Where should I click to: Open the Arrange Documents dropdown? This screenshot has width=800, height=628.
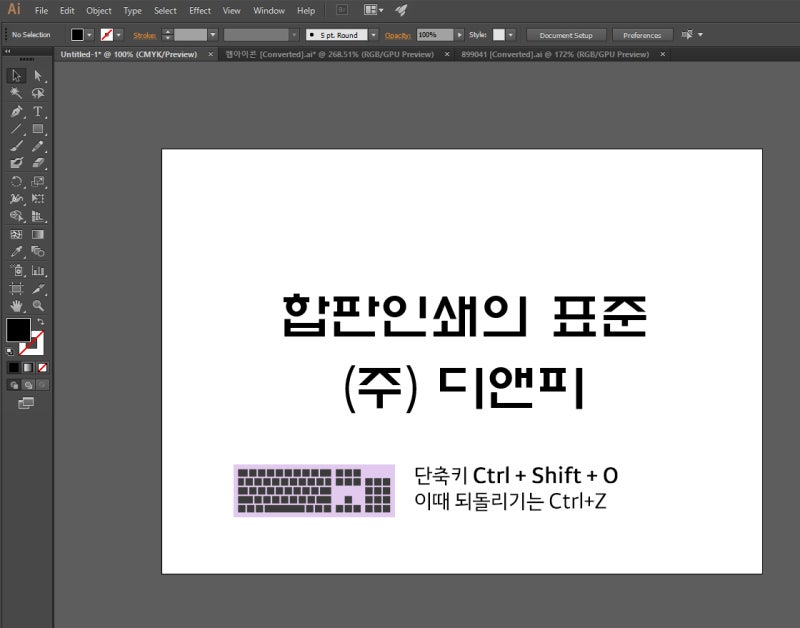click(373, 10)
